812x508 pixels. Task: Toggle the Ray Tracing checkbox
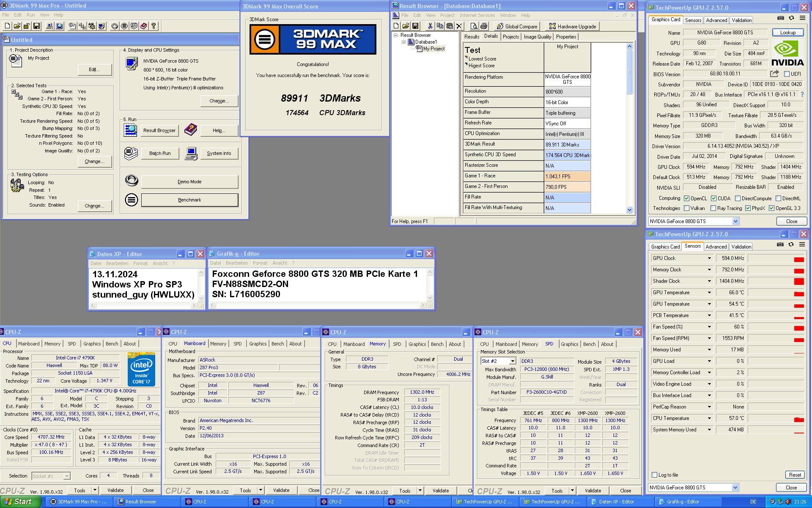(x=713, y=208)
